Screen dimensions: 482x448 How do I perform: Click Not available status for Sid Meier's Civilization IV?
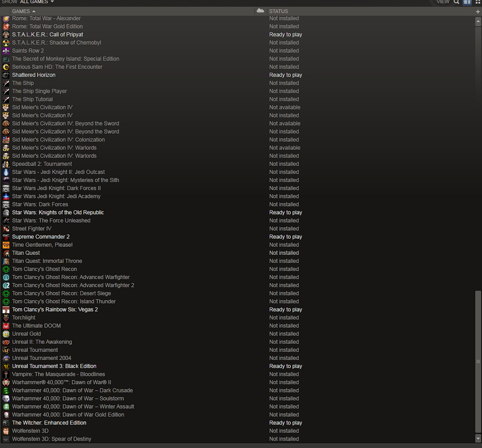coord(285,107)
